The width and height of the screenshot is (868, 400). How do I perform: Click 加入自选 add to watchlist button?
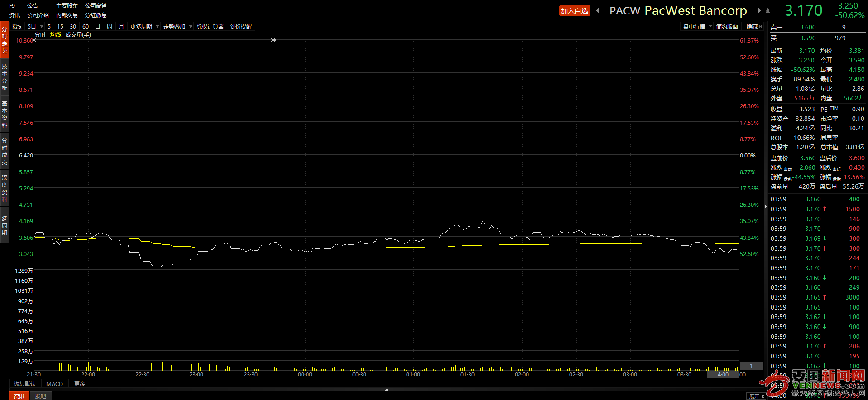pyautogui.click(x=575, y=11)
